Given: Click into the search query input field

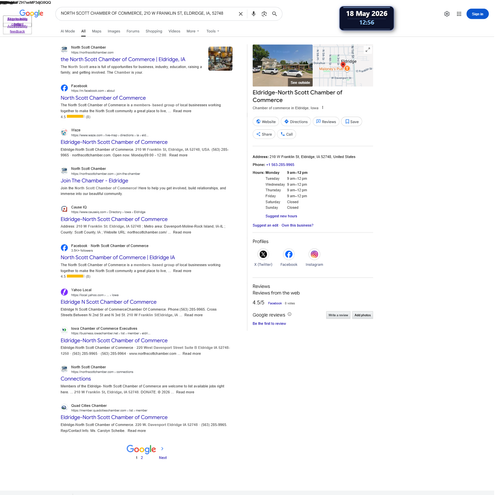Looking at the screenshot, I should coord(147,14).
